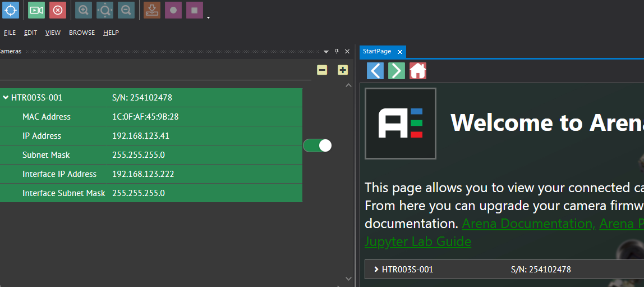Toggle the HTR003S-001 camera connection switch

(317, 145)
